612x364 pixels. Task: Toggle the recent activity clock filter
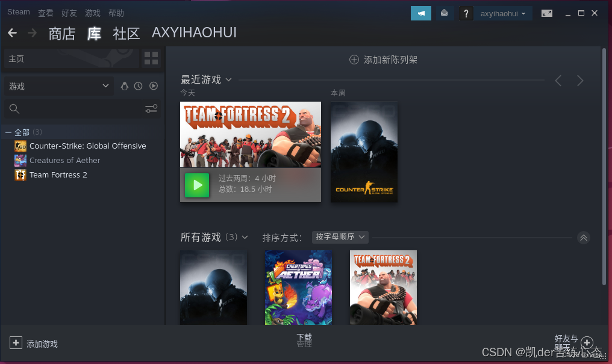[138, 86]
